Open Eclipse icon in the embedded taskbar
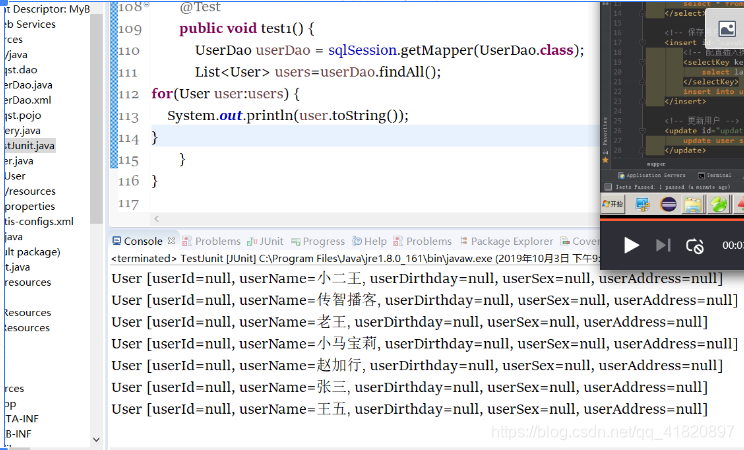 (x=668, y=205)
